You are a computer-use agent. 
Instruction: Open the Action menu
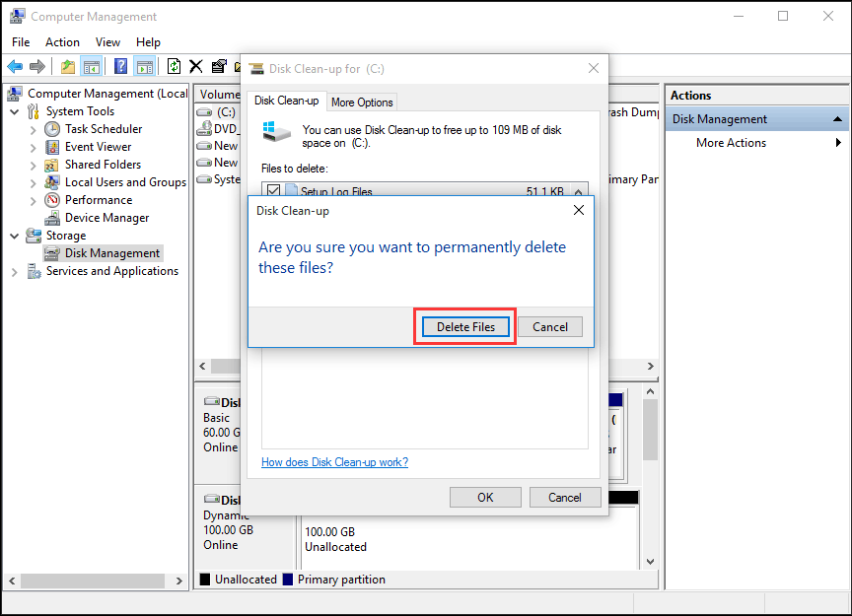(62, 41)
